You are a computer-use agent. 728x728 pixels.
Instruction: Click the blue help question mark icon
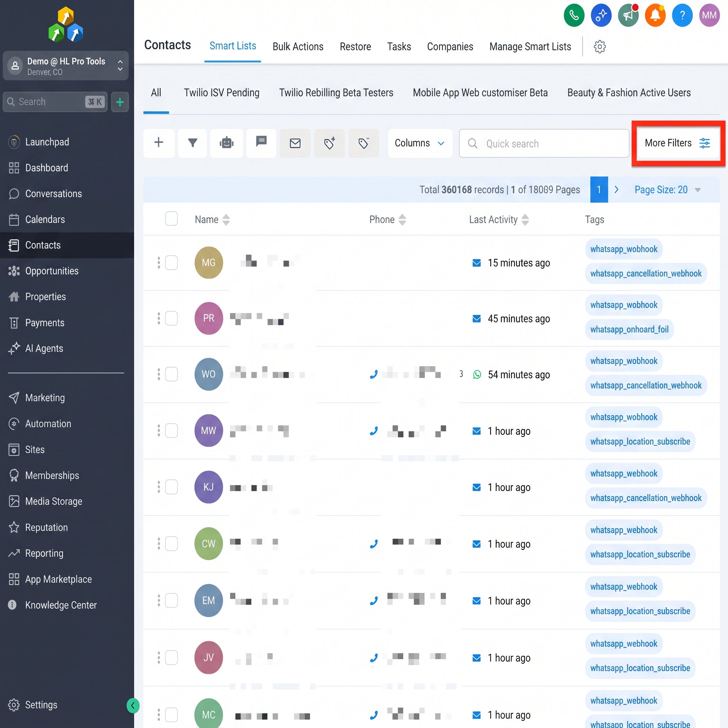click(682, 15)
